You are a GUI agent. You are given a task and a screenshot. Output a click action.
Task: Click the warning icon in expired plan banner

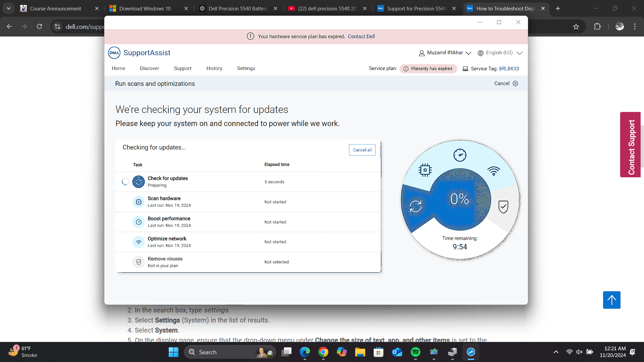coord(251,36)
